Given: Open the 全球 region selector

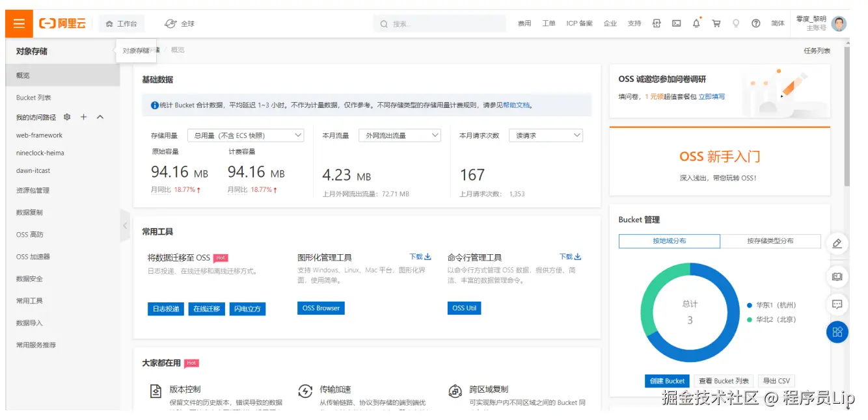Looking at the screenshot, I should (x=180, y=23).
